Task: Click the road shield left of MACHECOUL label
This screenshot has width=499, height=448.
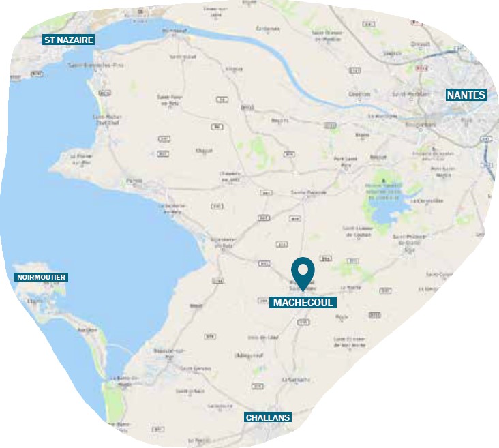Action: click(x=263, y=300)
